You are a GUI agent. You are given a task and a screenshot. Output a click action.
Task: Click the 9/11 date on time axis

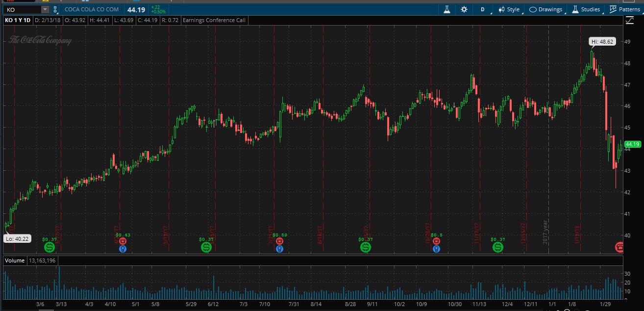point(372,305)
